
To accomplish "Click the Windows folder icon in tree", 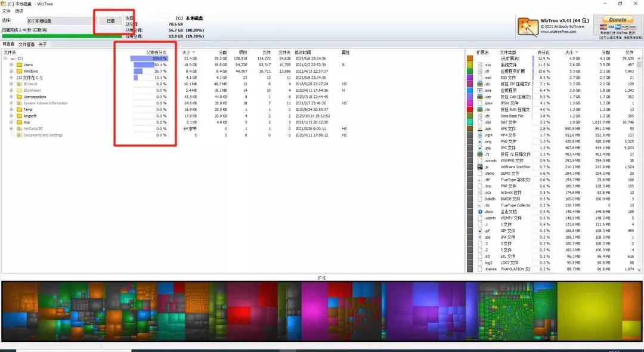I will tap(19, 71).
